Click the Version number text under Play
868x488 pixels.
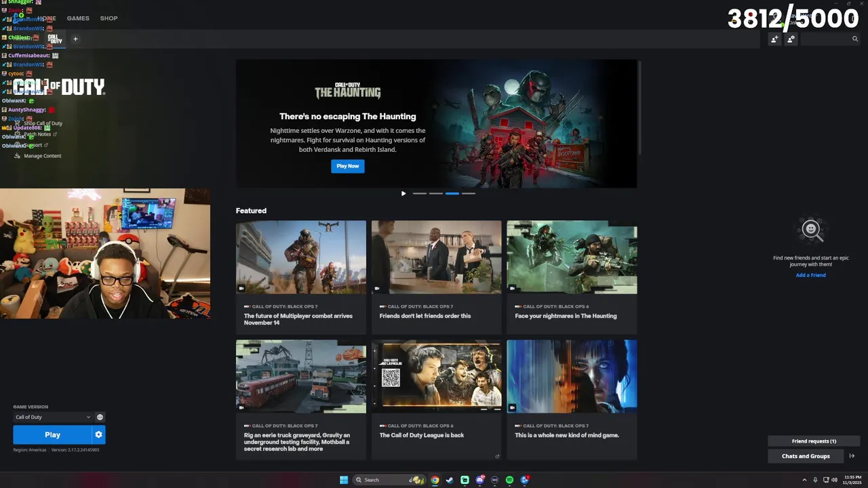point(75,450)
